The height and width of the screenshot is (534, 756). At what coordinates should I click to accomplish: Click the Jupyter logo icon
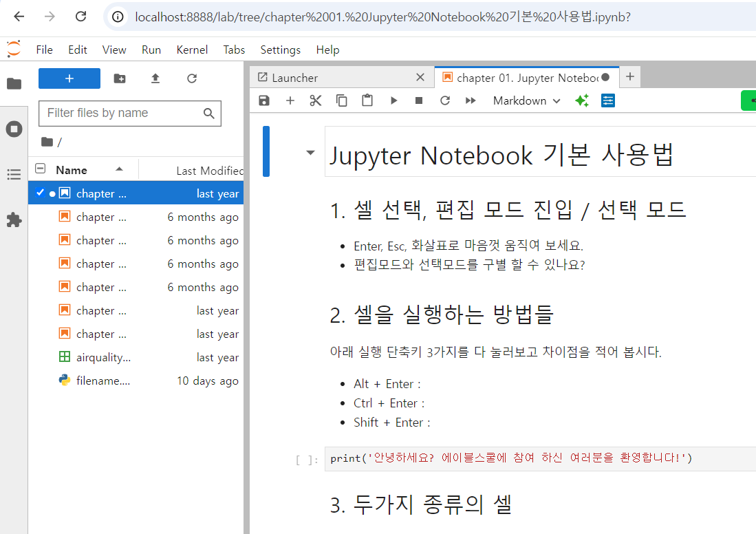(14, 49)
